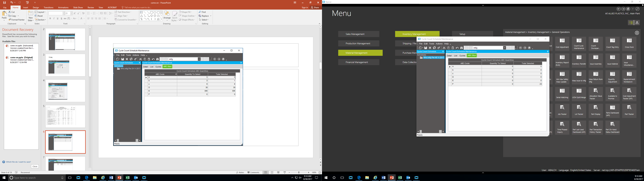This screenshot has width=644, height=181.
Task: Open the Cost Adjustment tile in Epicor
Action: pyautogui.click(x=562, y=44)
